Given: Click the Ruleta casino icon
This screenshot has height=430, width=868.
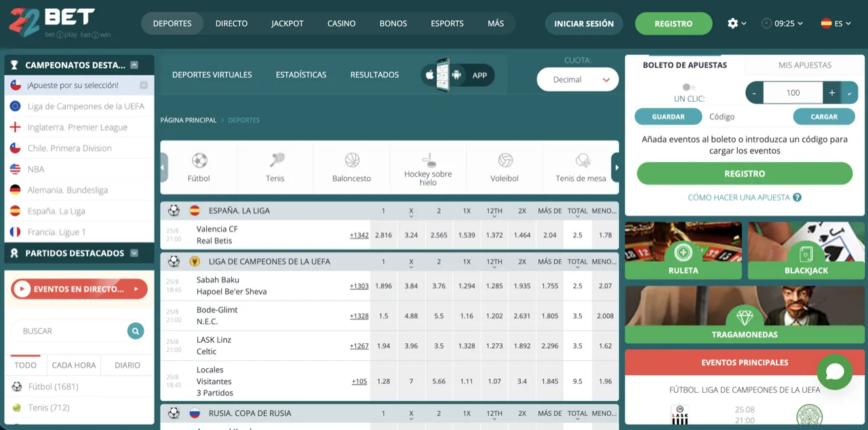Looking at the screenshot, I should (683, 253).
